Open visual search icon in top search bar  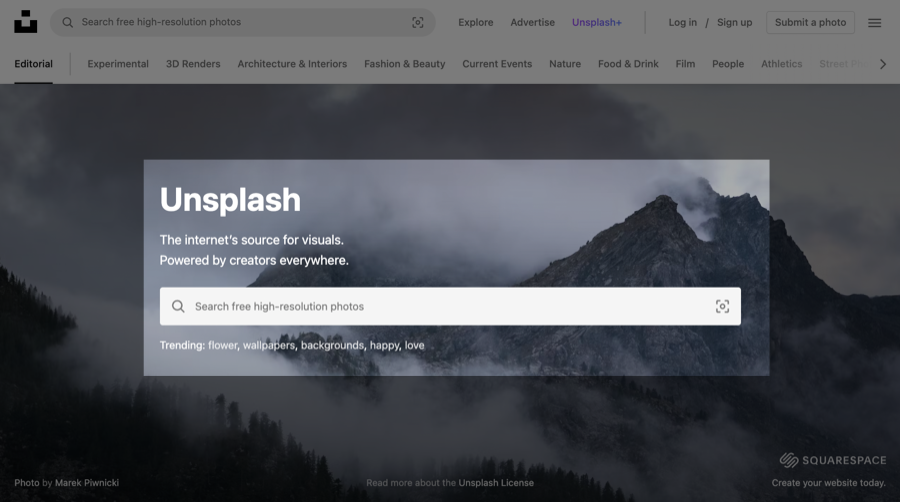point(418,22)
